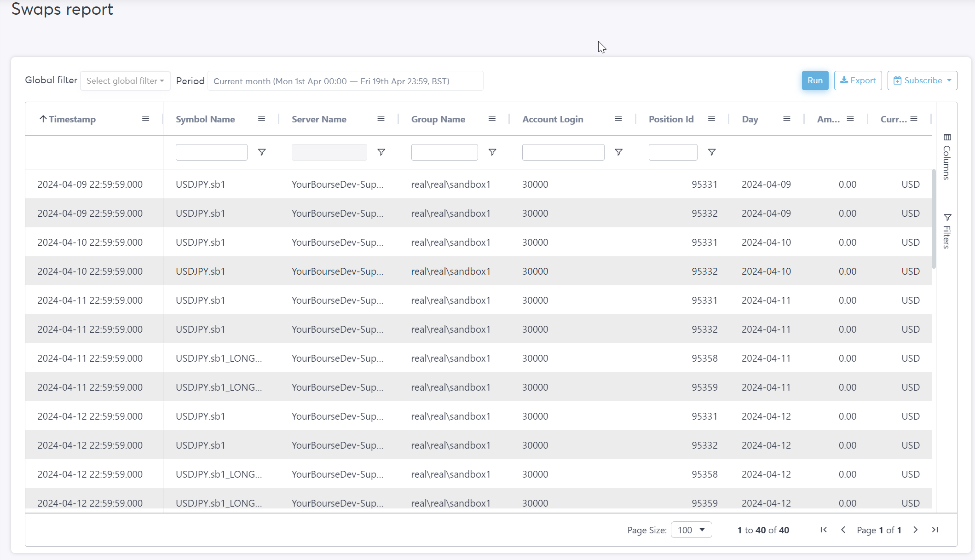Click Group Name filter funnel icon
This screenshot has height=560, width=975.
492,152
